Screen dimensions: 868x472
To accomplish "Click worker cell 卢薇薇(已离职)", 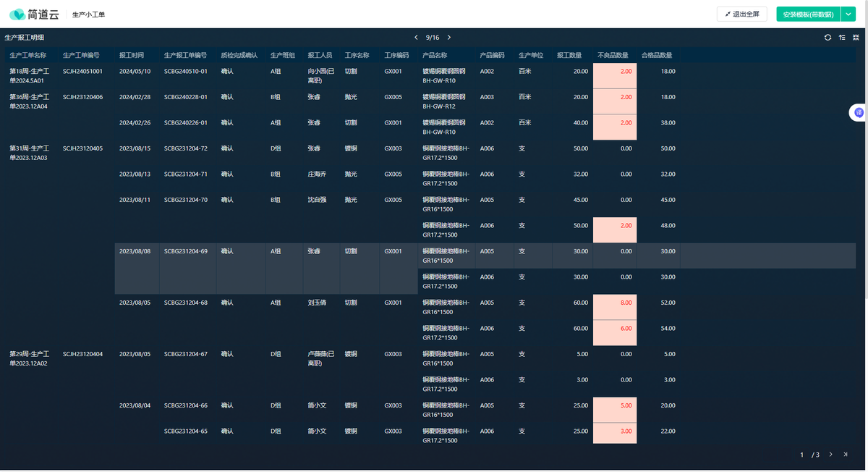I will pyautogui.click(x=321, y=358).
